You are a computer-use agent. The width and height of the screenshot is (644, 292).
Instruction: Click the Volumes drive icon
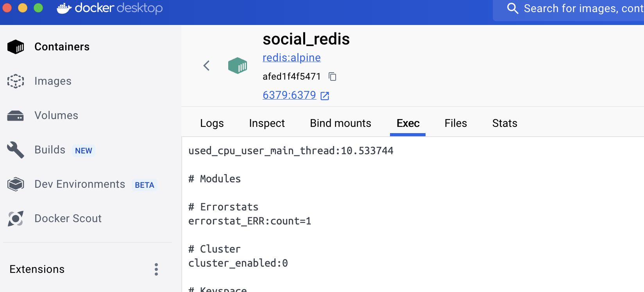(x=16, y=116)
